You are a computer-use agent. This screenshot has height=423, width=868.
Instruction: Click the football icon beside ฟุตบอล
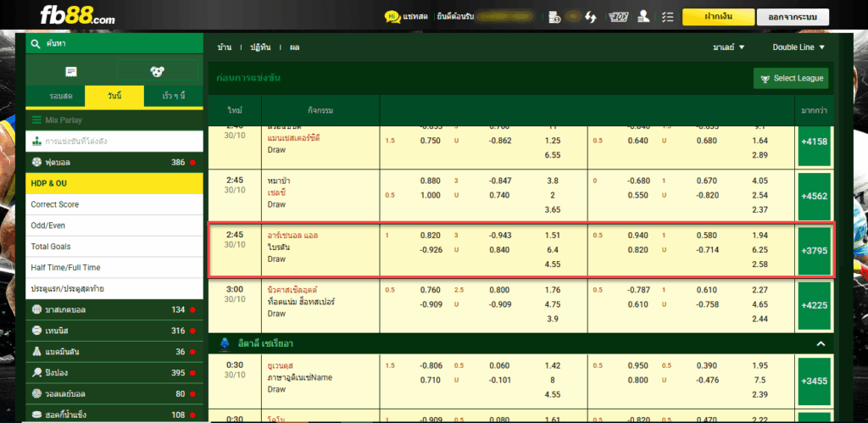pyautogui.click(x=37, y=162)
